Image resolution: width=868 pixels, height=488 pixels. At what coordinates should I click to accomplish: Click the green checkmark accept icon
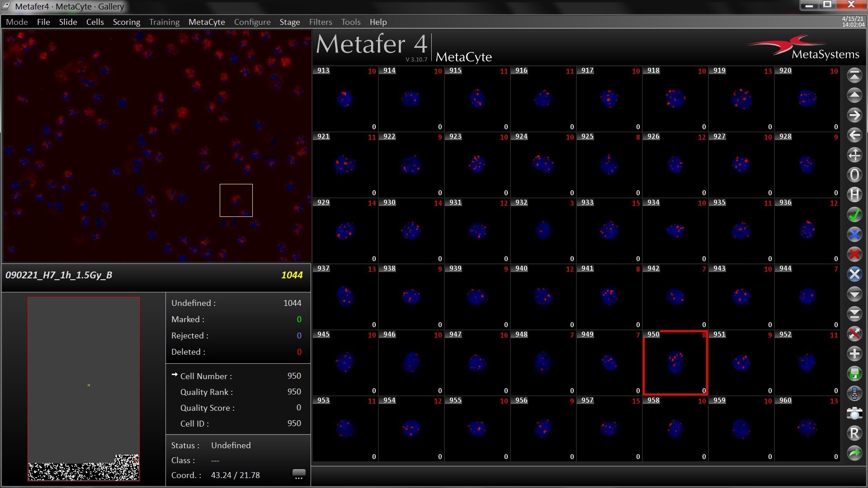coord(854,215)
